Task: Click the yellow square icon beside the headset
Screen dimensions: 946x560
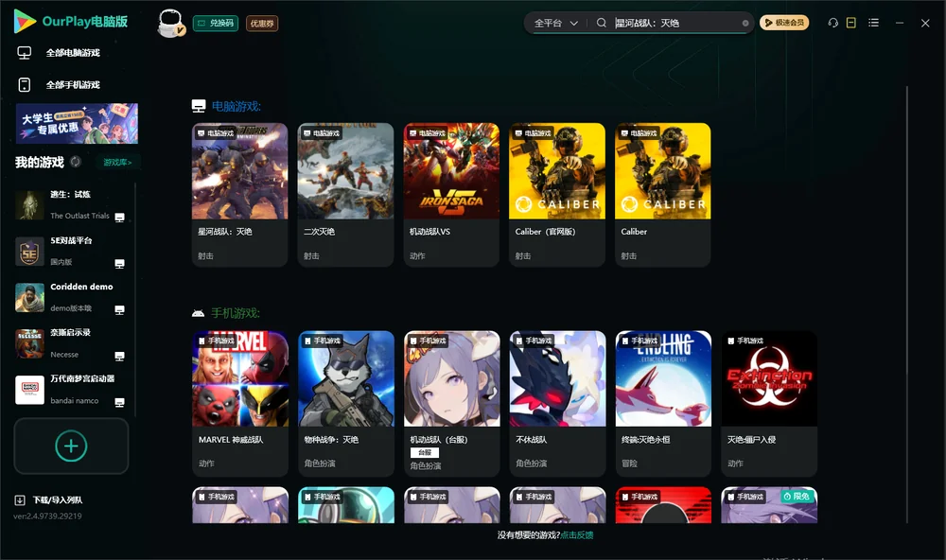Action: 851,23
